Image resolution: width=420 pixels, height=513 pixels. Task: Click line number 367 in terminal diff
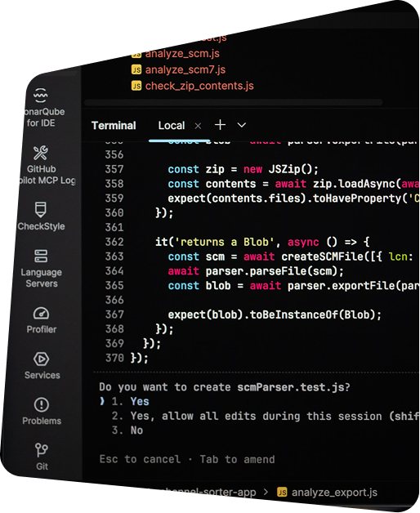tap(114, 314)
